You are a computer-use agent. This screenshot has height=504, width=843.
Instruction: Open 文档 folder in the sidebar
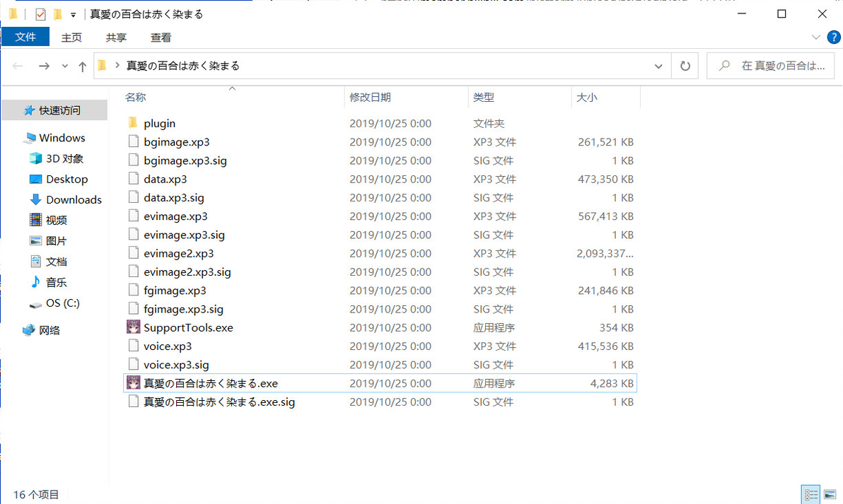[x=48, y=261]
